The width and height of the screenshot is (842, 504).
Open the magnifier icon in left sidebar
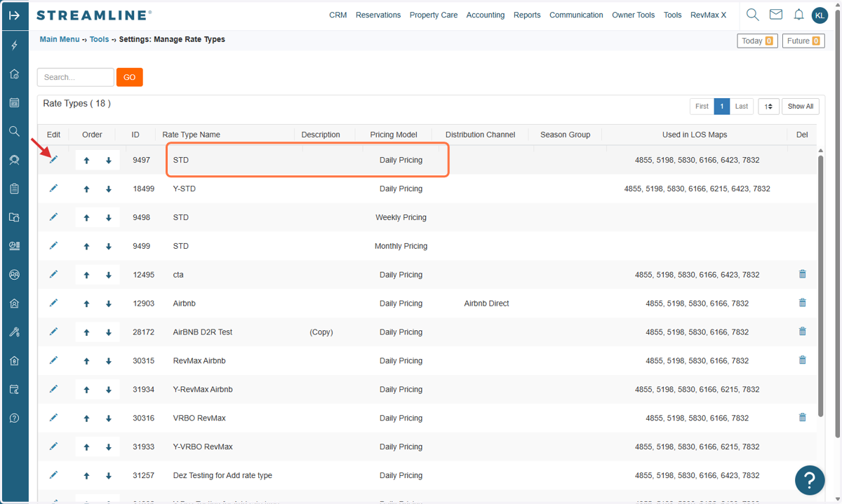click(x=14, y=131)
